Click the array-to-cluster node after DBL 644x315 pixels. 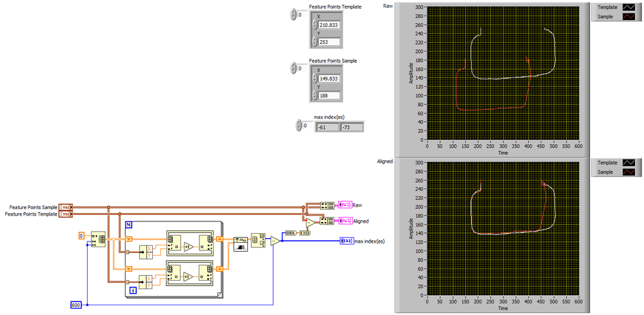[305, 233]
